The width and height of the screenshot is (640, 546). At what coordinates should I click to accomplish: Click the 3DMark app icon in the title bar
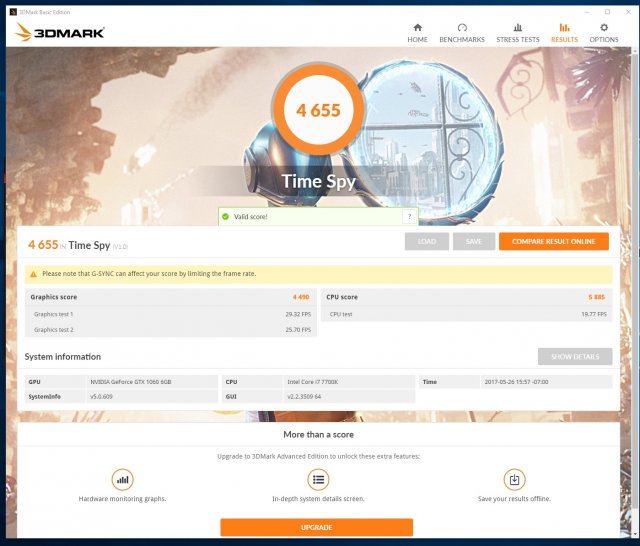13,12
